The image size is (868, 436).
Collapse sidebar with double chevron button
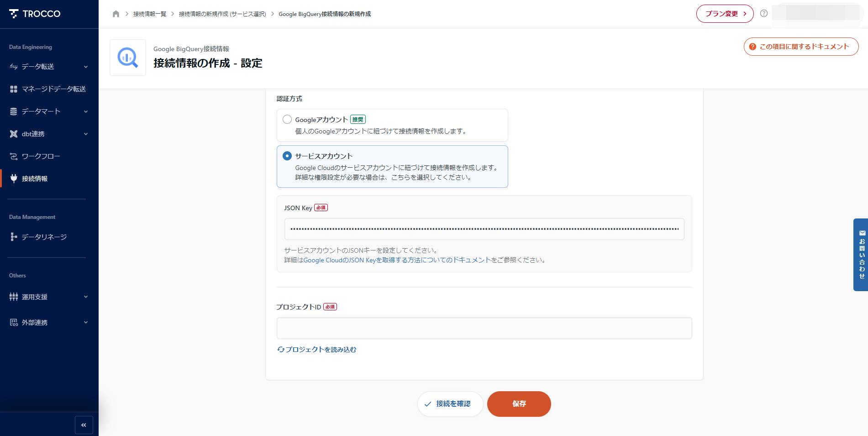click(x=84, y=425)
